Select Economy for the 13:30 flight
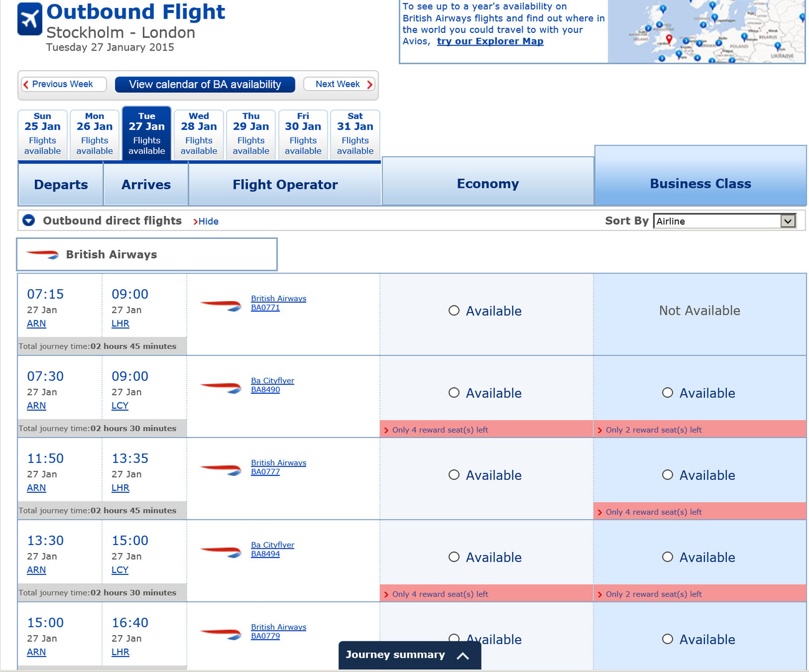Viewport: 809px width, 672px height. [454, 557]
